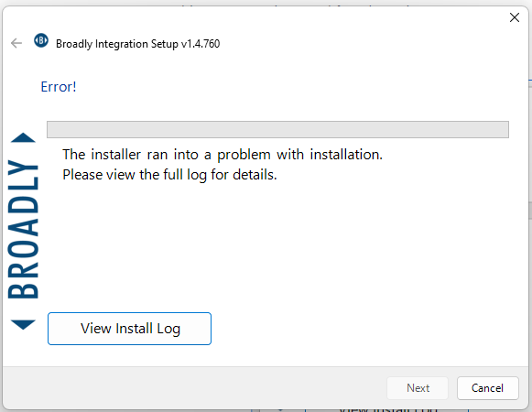Click the upper triangle above BROADLY
The height and width of the screenshot is (412, 532).
(23, 137)
